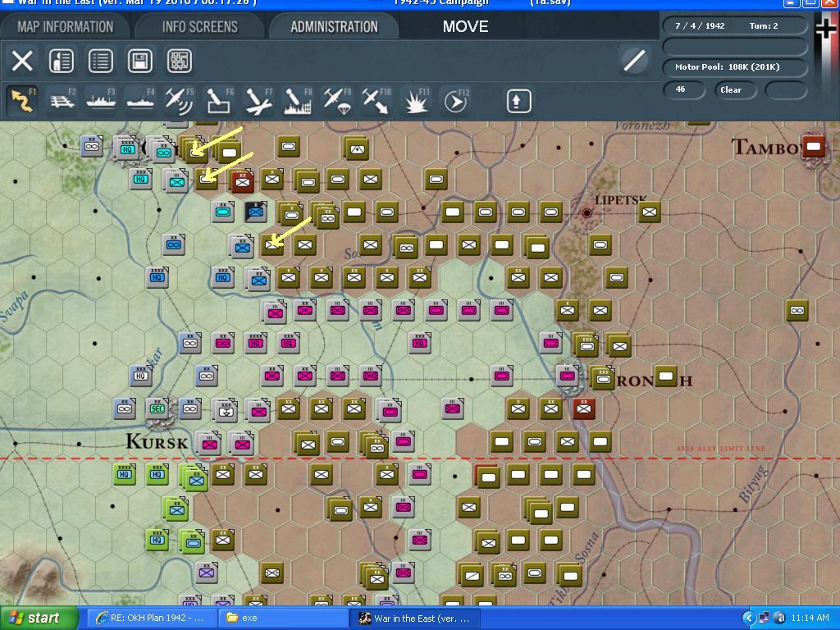Image resolution: width=840 pixels, height=630 pixels.
Task: Open the INFO SCREENS tab
Action: [x=200, y=27]
